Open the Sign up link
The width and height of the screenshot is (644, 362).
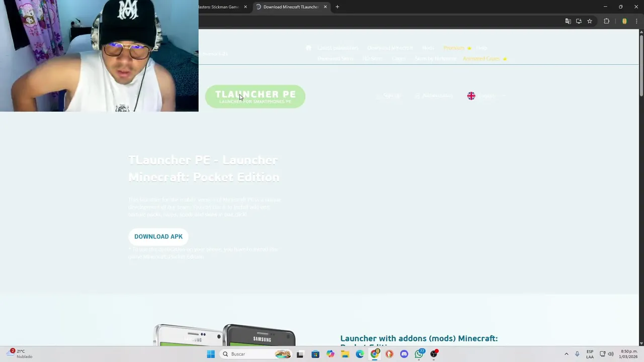point(388,96)
